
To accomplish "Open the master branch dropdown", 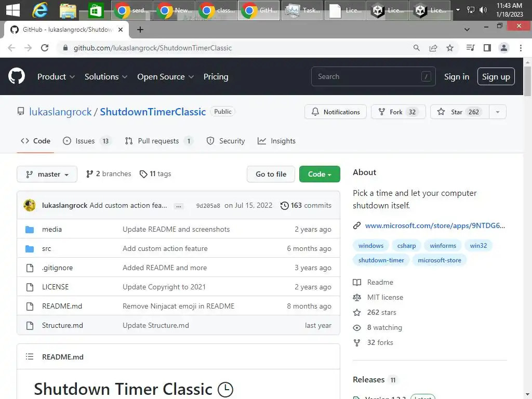I will click(47, 174).
